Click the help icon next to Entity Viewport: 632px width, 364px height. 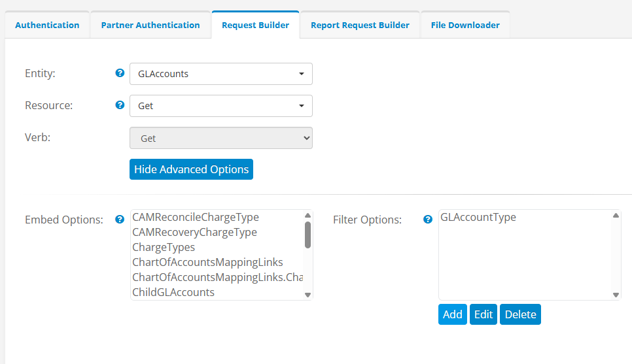pyautogui.click(x=120, y=73)
